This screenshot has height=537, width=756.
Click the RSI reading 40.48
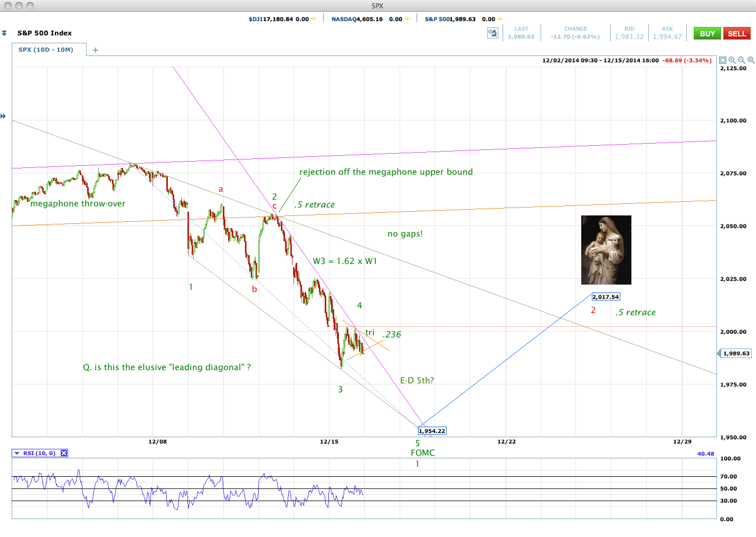coord(705,454)
